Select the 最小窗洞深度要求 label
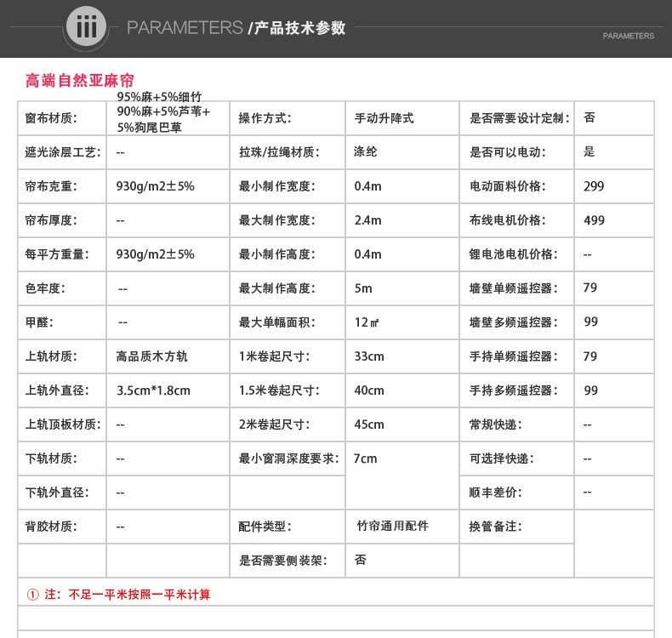 click(x=289, y=459)
